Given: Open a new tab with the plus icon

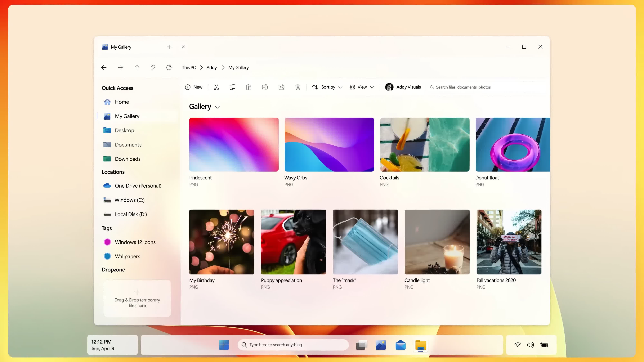Looking at the screenshot, I should point(169,47).
